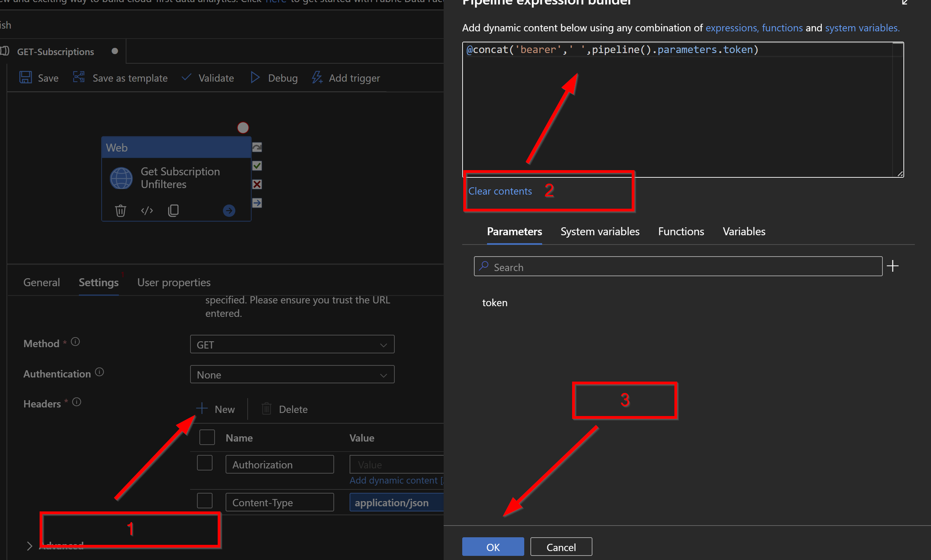Viewport: 931px width, 560px height.
Task: Select the token parameter
Action: tap(495, 303)
